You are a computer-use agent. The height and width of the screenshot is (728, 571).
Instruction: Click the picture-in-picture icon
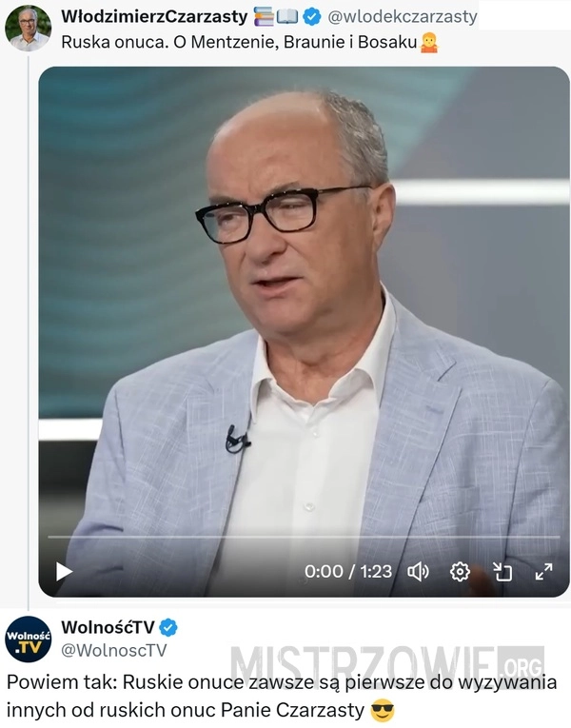click(502, 572)
